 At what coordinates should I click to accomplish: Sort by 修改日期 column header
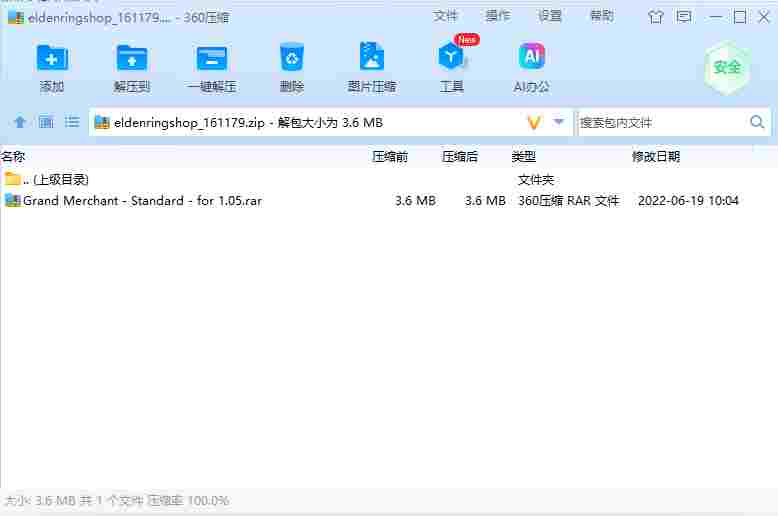pyautogui.click(x=656, y=157)
